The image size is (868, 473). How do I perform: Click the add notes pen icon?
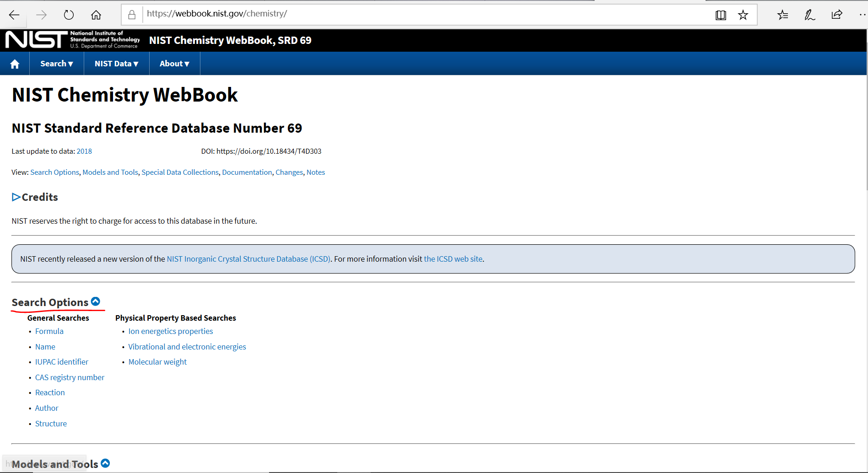[809, 15]
